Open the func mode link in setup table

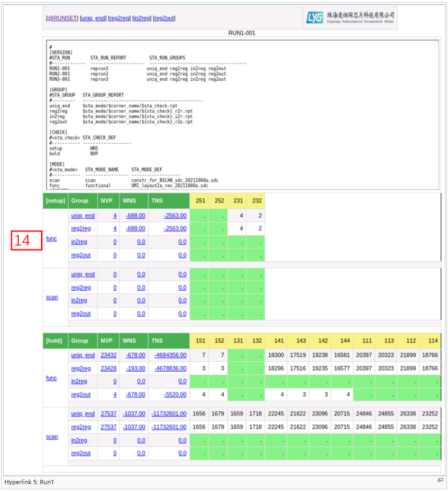point(51,238)
